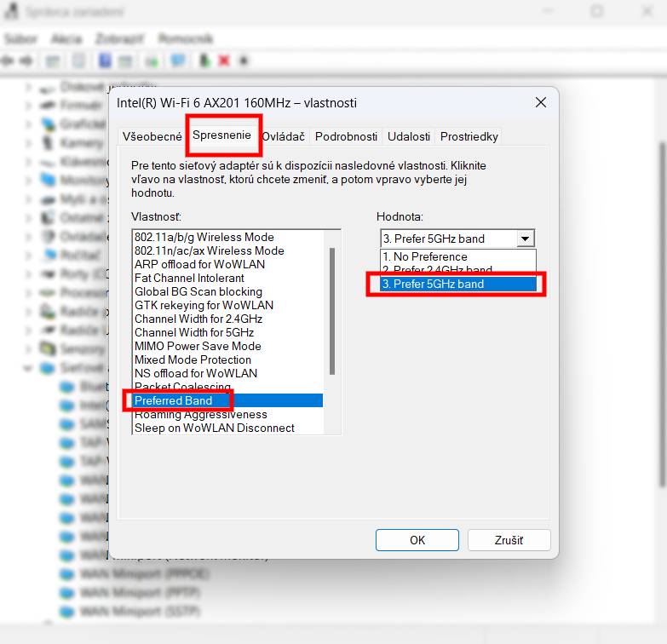
Task: Expand the Monitory node in device tree
Action: click(x=28, y=180)
